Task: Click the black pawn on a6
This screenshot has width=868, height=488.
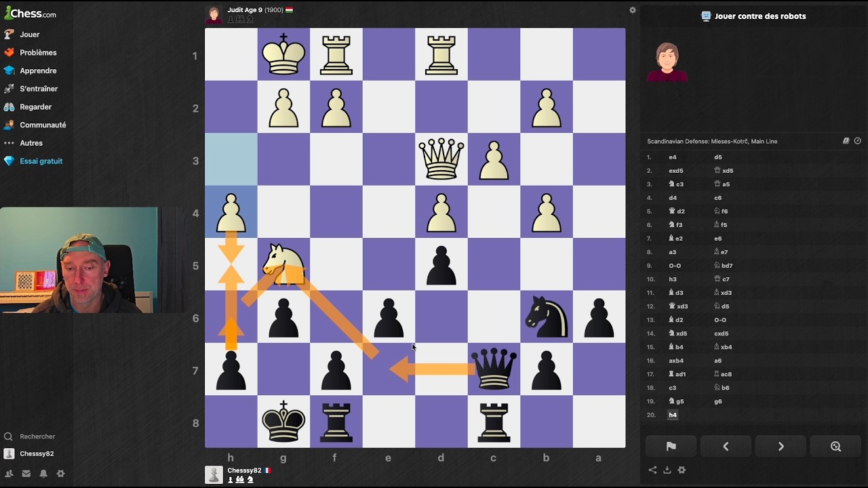Action: [x=599, y=317]
